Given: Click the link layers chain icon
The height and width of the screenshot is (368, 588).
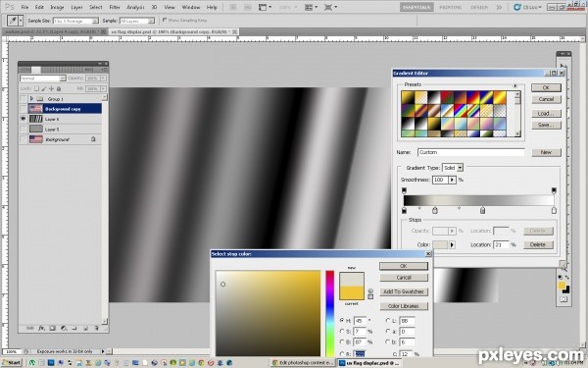Looking at the screenshot, I should pos(30,328).
